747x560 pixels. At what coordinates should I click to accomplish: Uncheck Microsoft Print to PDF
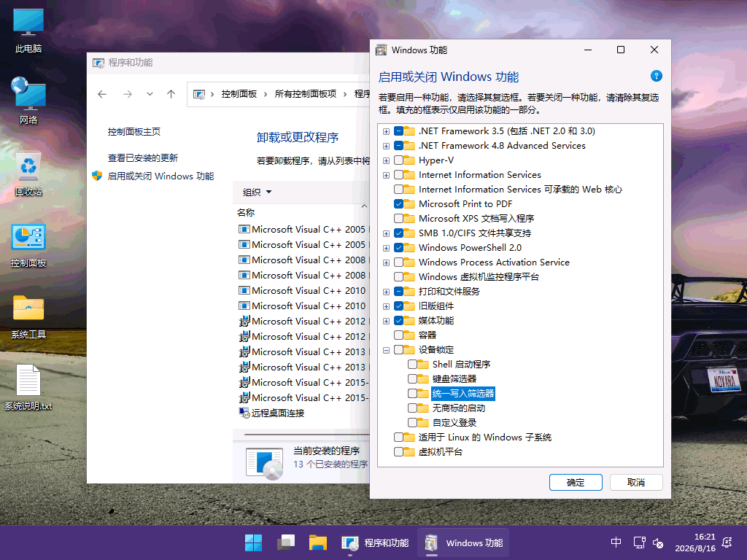coord(399,204)
